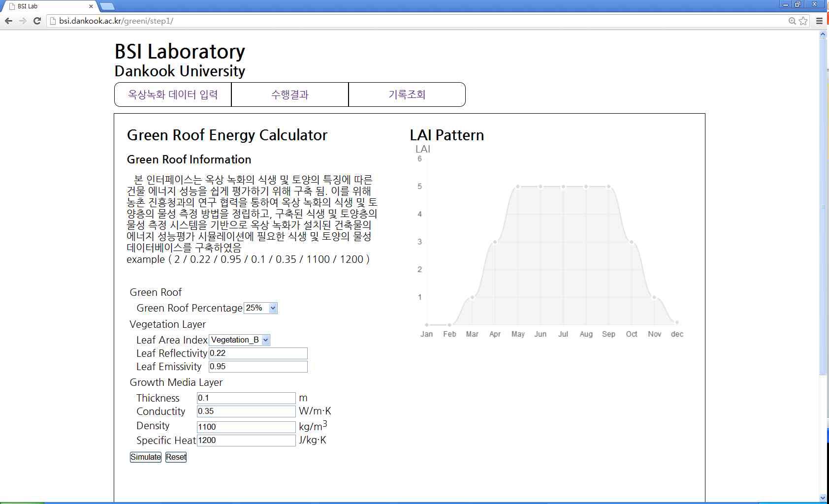Click the Leaf Reflectivity input field
Viewport: 829px width, 504px height.
coord(258,353)
